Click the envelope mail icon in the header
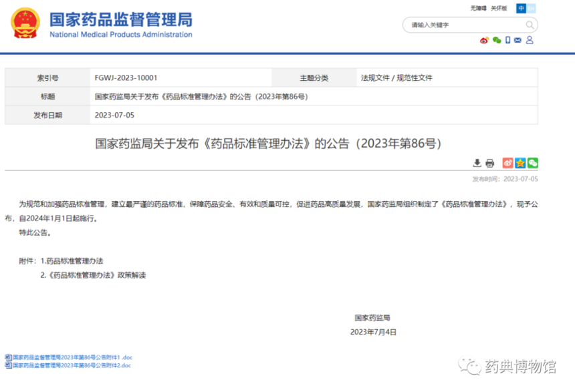This screenshot has height=392, width=575. click(x=517, y=40)
